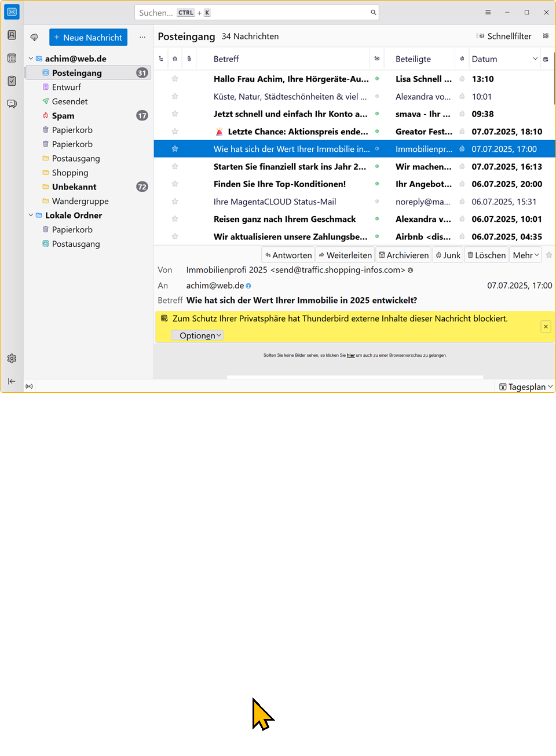Open the Tasks space icon

click(x=12, y=81)
